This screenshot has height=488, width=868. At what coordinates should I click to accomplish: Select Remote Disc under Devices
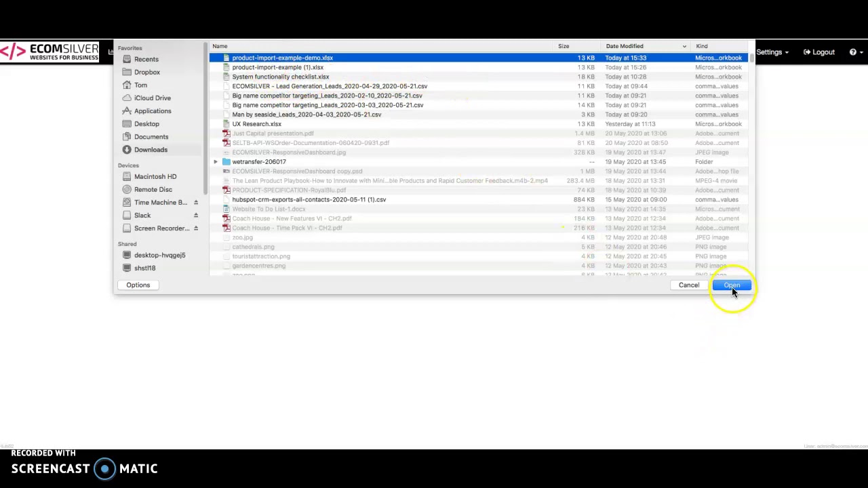point(153,189)
